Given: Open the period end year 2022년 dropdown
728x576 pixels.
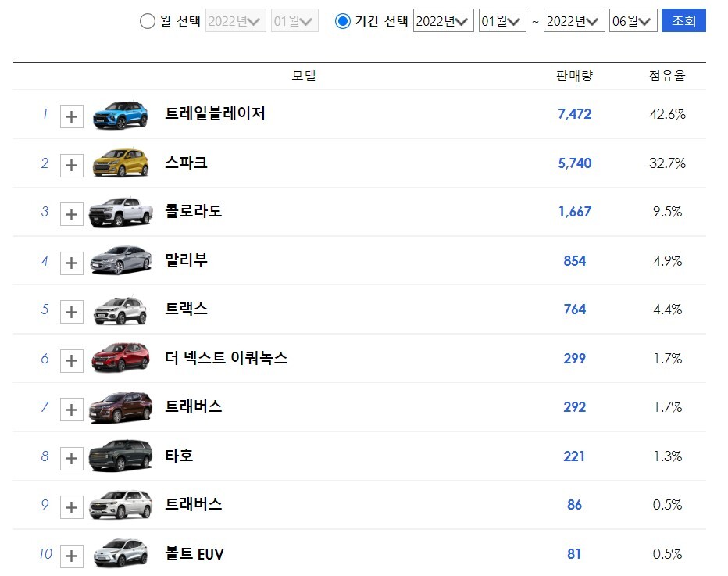Looking at the screenshot, I should pyautogui.click(x=574, y=20).
